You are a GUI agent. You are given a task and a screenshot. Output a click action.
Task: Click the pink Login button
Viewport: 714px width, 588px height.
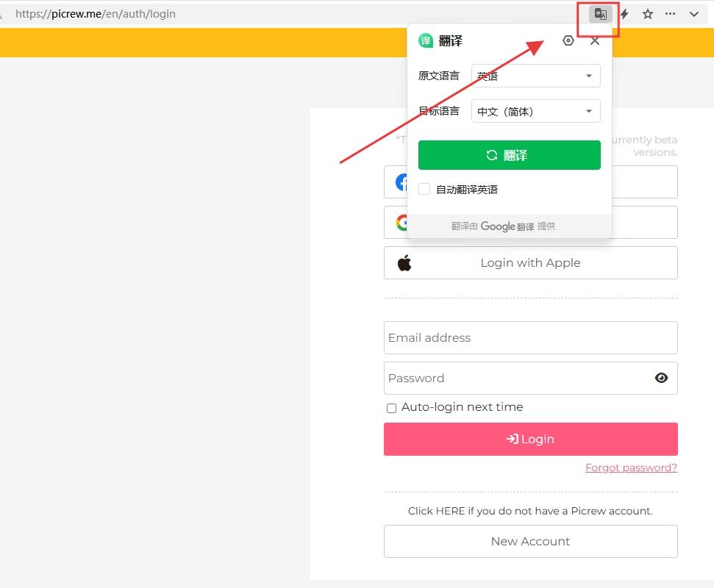tap(531, 440)
